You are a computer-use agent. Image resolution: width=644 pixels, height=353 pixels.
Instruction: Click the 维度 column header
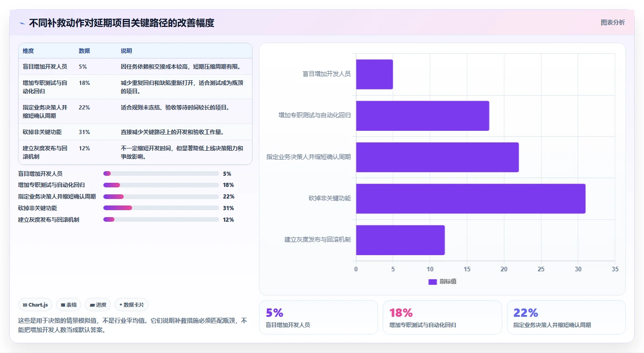[x=28, y=51]
